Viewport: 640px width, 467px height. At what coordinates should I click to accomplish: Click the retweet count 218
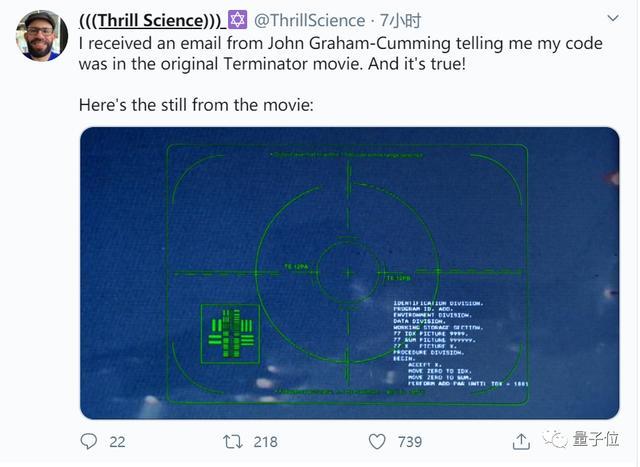tap(265, 441)
